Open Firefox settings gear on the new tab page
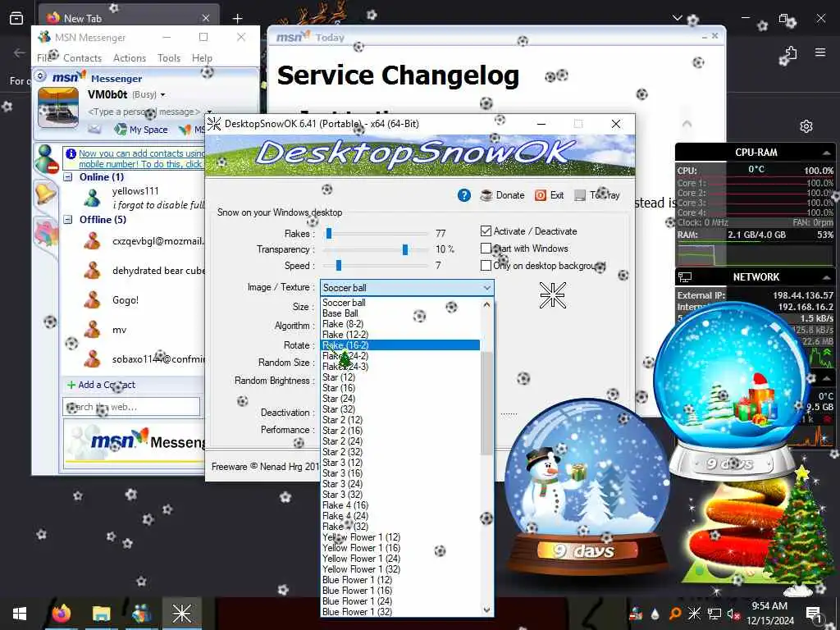Viewport: 840px width, 630px height. click(806, 126)
